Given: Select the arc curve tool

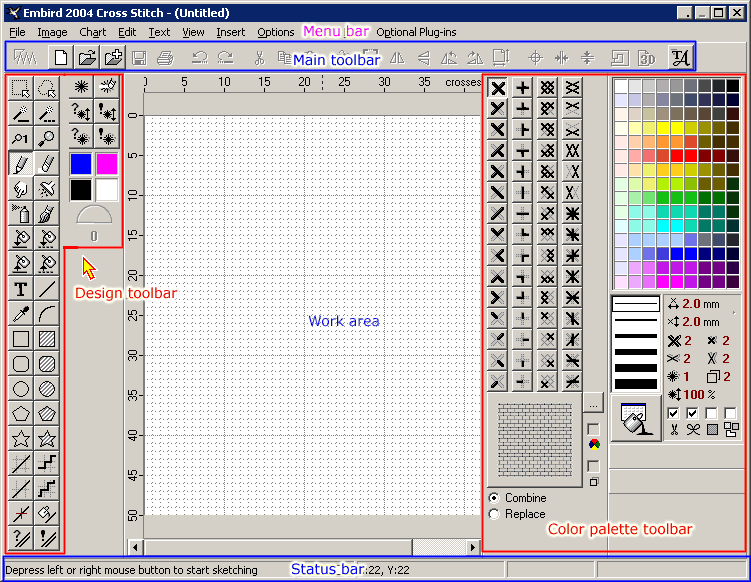Looking at the screenshot, I should (x=46, y=314).
